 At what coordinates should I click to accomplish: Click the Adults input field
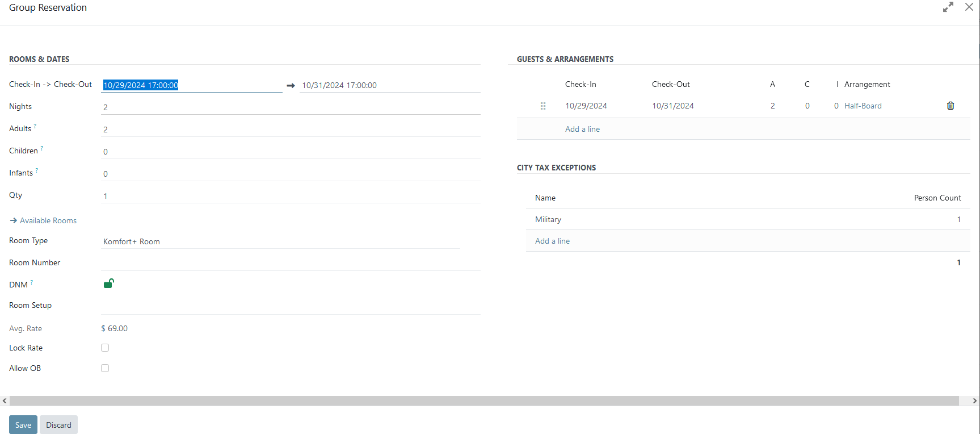click(291, 130)
